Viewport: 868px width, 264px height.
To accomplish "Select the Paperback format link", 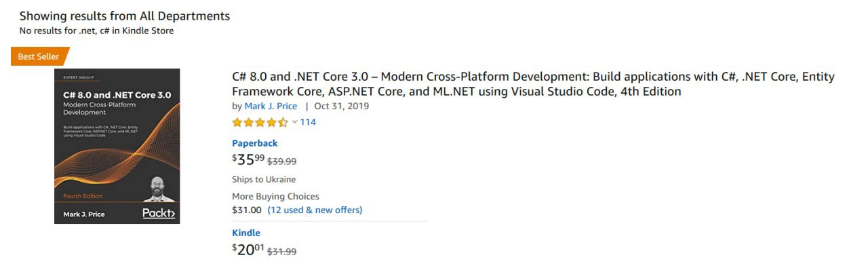I will pyautogui.click(x=255, y=143).
